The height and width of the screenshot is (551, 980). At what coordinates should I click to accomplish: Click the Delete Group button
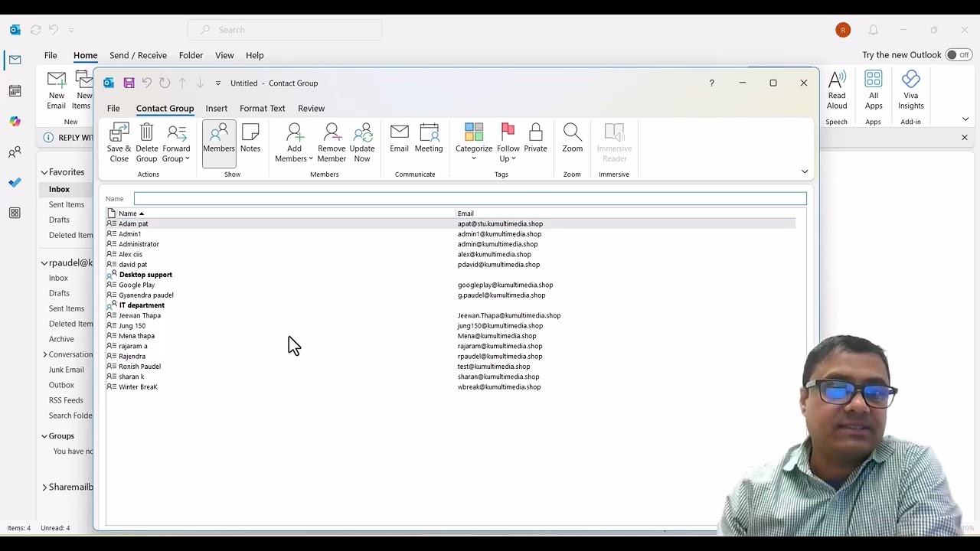[146, 143]
